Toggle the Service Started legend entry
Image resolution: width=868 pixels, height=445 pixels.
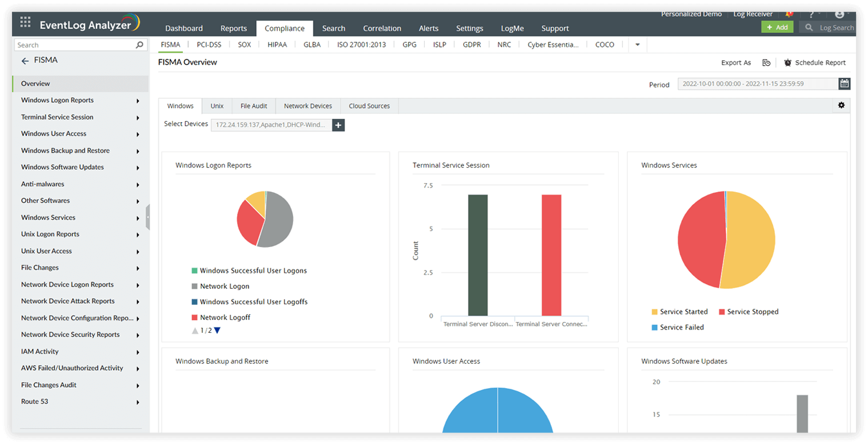(x=679, y=312)
